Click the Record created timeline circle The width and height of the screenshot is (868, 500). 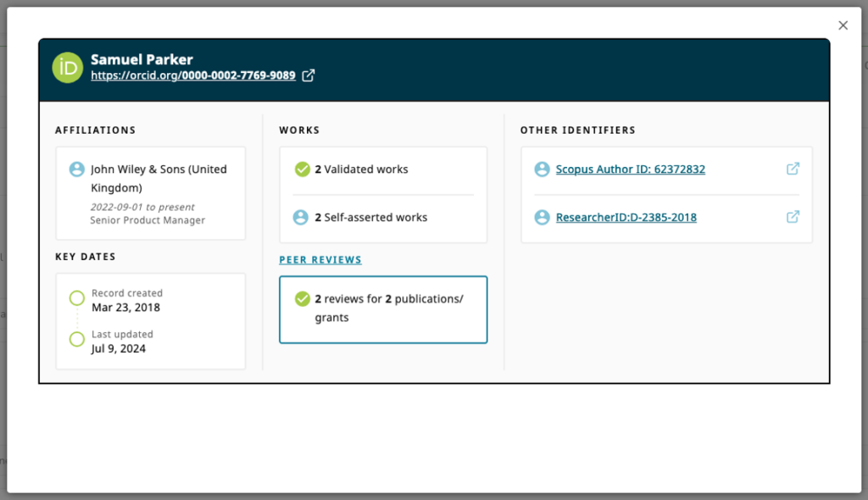click(77, 298)
